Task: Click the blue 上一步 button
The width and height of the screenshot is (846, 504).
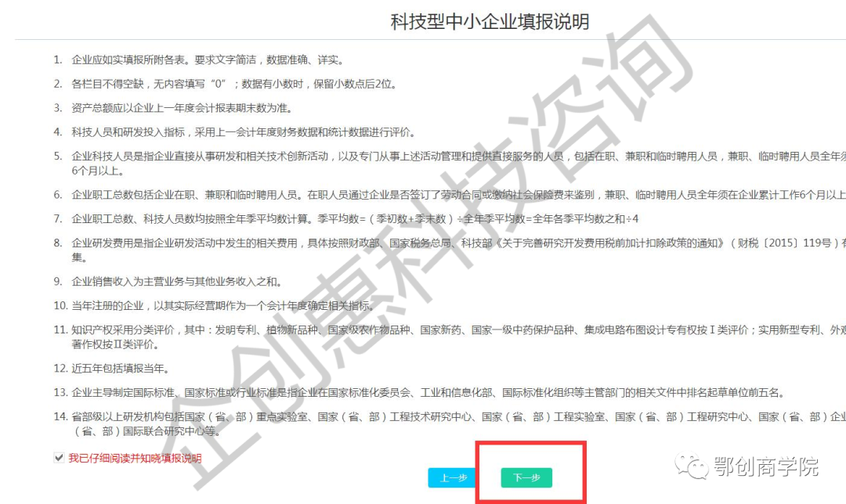Action: coord(454,477)
